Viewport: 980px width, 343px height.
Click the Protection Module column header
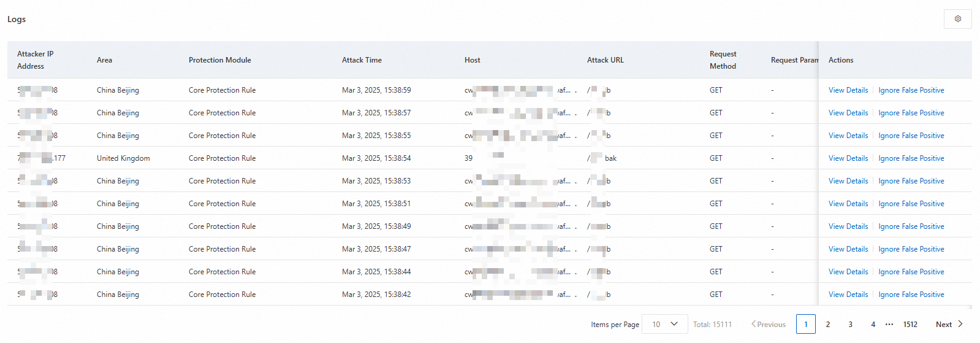click(220, 60)
